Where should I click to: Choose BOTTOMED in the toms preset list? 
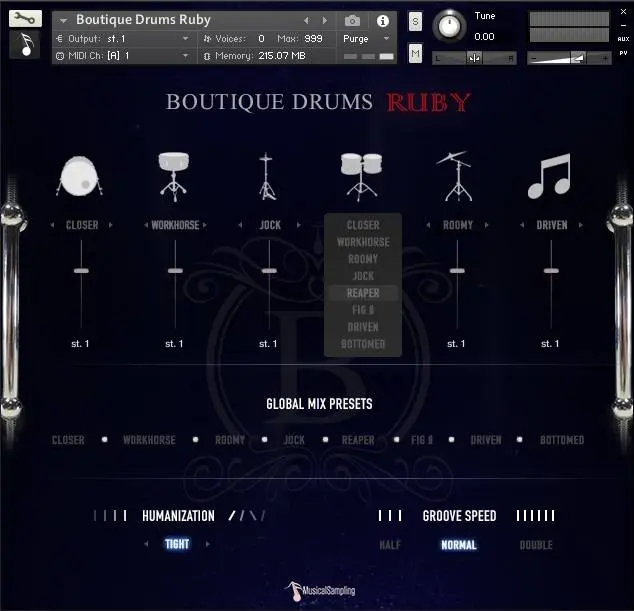click(363, 344)
